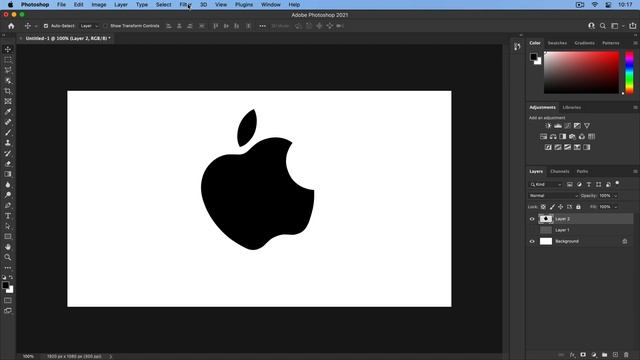Open the Window menu
Screen dimensions: 640x360
271,4
